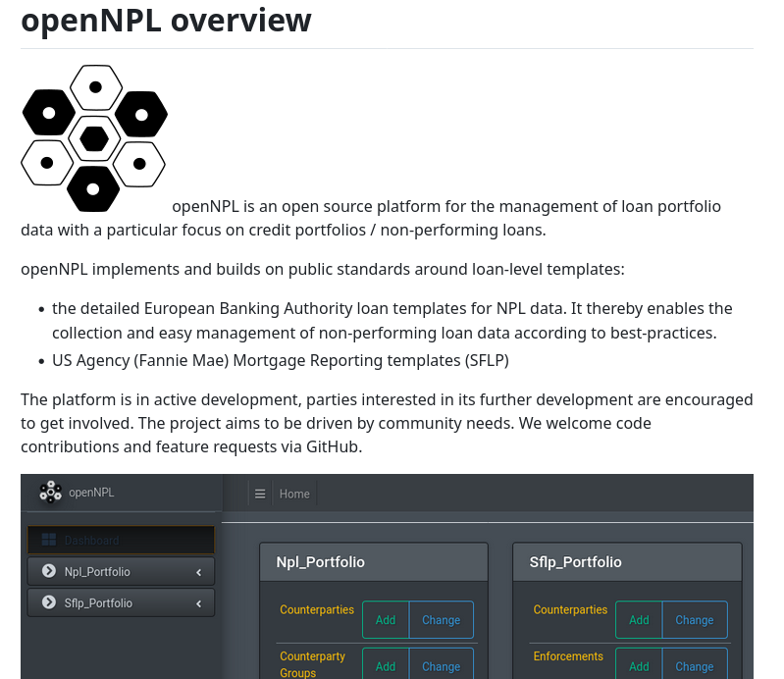784x679 pixels.
Task: Click Add for Enforcements
Action: (639, 665)
